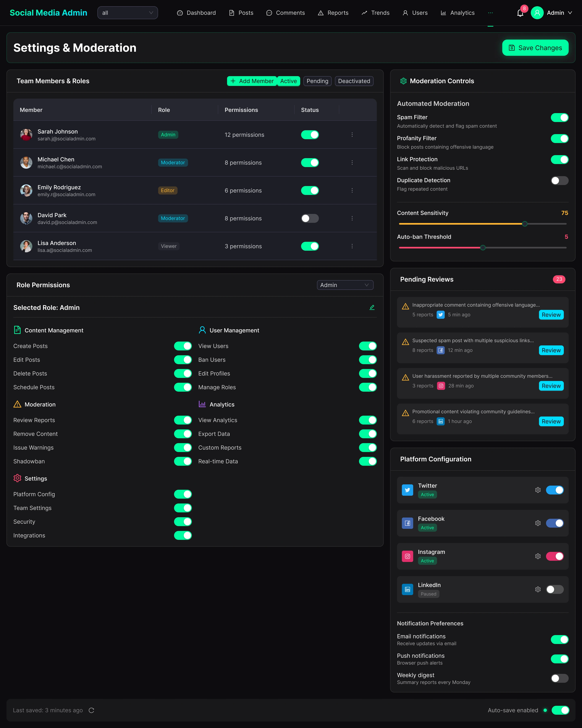Viewport: 582px width, 728px height.
Task: Open LinkedIn platform settings gear
Action: pos(538,589)
